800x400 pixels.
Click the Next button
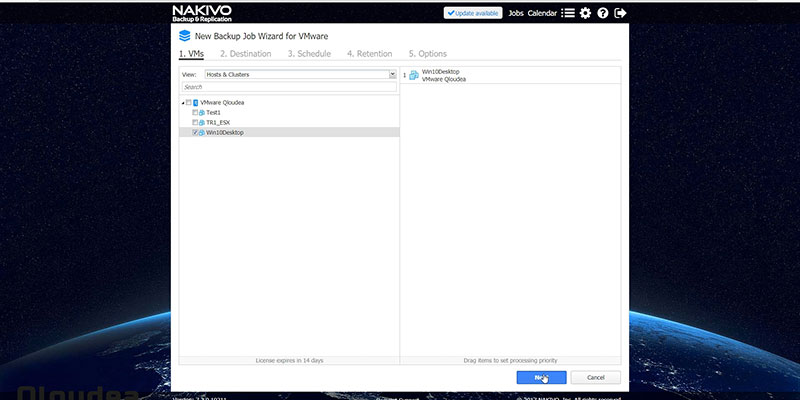541,378
